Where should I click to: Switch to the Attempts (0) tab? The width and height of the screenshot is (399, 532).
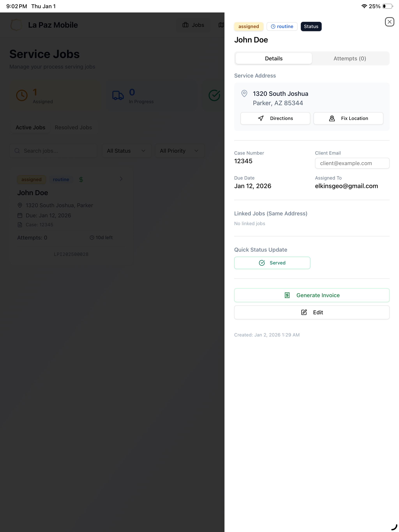[350, 58]
